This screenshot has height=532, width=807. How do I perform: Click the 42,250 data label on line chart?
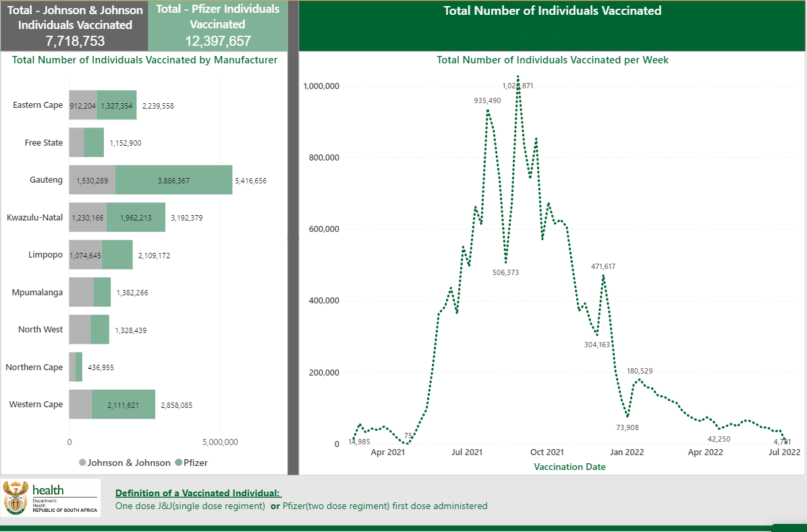[x=719, y=439]
